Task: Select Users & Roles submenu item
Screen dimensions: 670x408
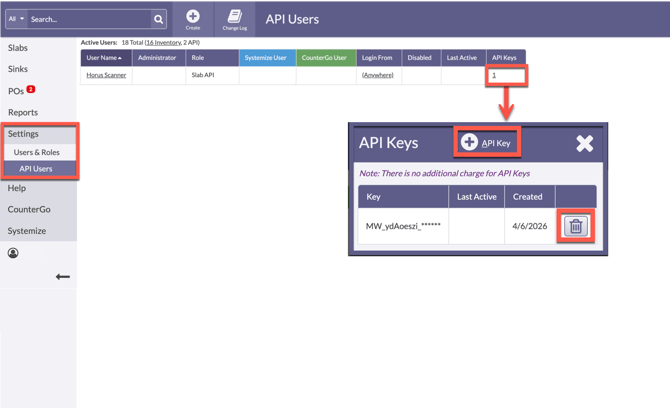Action: [x=39, y=152]
